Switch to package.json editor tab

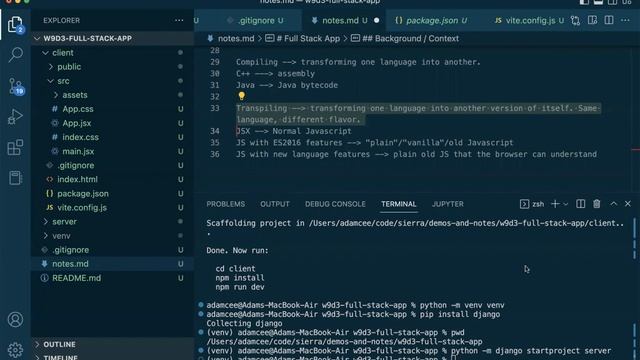(x=432, y=20)
